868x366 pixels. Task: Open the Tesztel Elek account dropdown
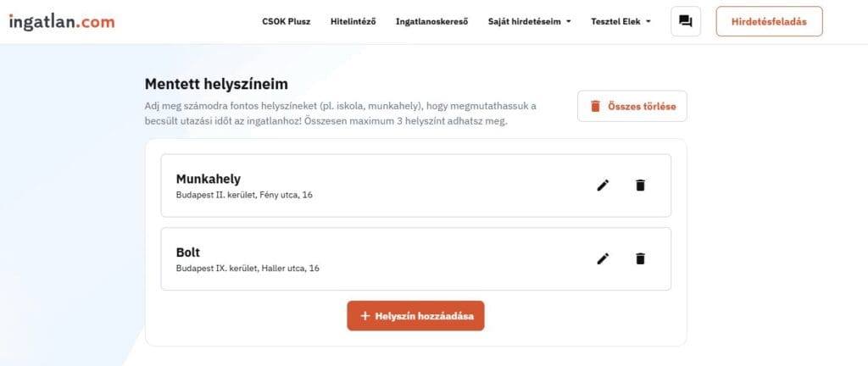pos(620,22)
